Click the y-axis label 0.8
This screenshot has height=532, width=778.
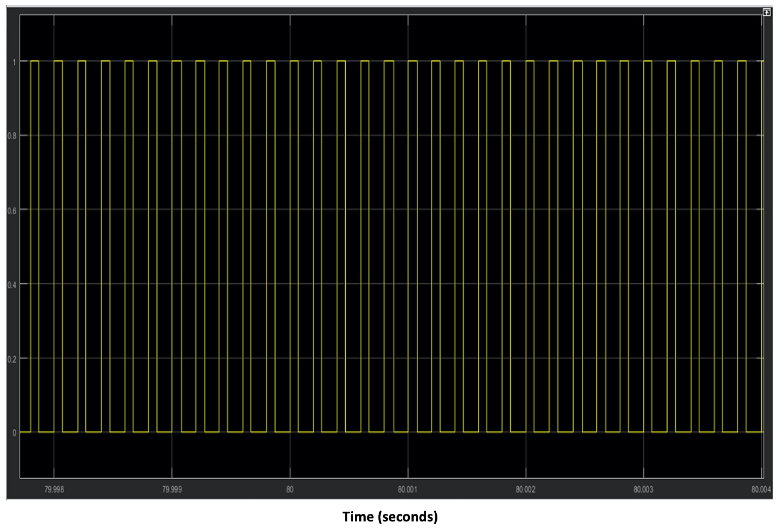pyautogui.click(x=12, y=136)
